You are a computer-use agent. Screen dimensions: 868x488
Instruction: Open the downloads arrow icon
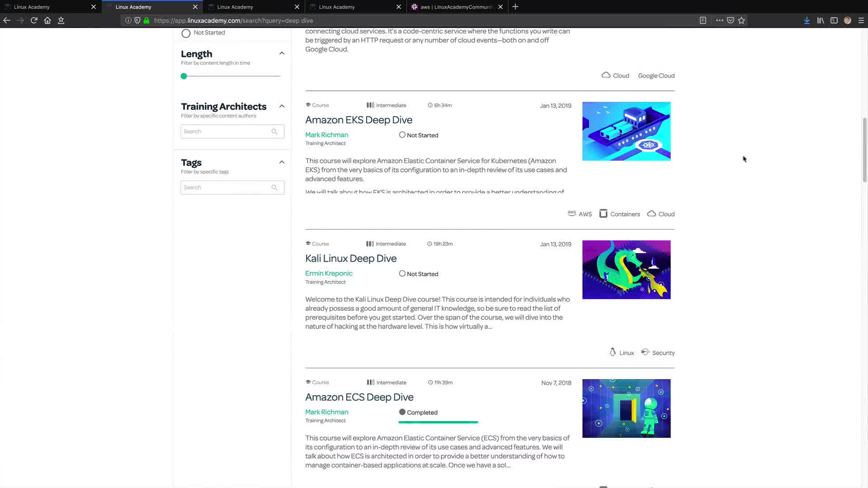807,20
